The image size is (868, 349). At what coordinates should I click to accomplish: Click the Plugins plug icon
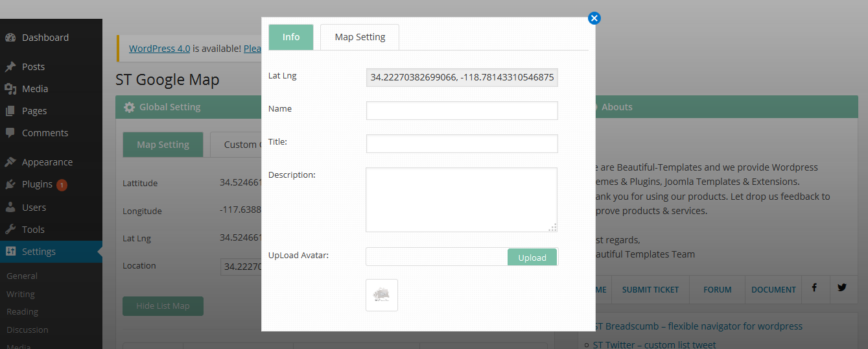[10, 184]
